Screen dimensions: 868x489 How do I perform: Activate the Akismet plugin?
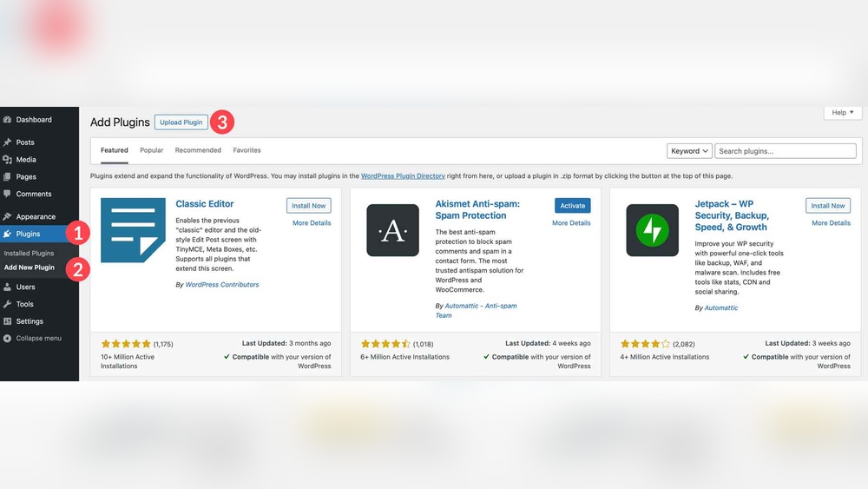coord(572,206)
